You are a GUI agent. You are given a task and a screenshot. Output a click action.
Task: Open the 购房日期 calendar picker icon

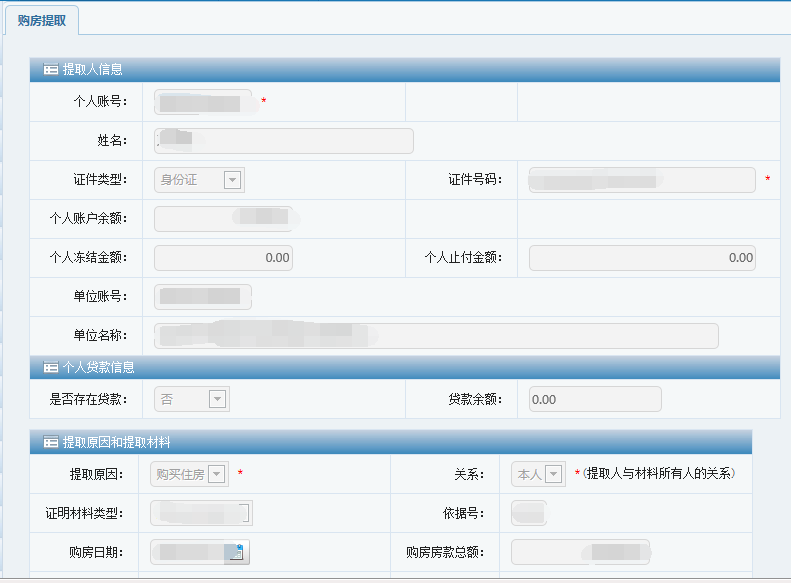(236, 552)
